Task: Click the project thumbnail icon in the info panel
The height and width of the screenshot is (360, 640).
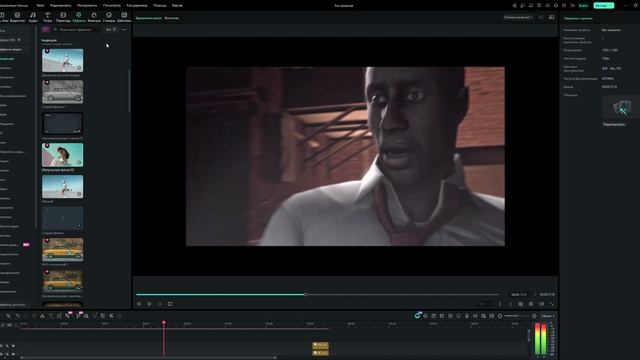Action: (621, 108)
